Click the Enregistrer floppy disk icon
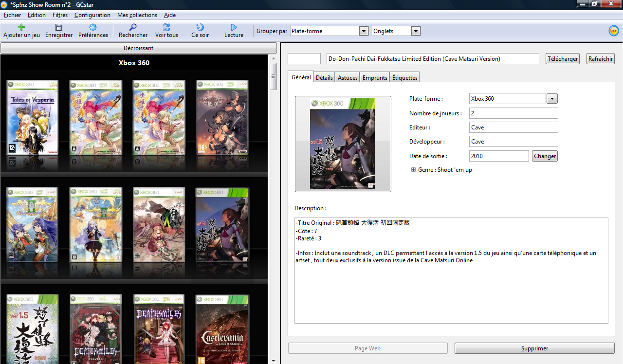The height and width of the screenshot is (364, 623). click(59, 27)
